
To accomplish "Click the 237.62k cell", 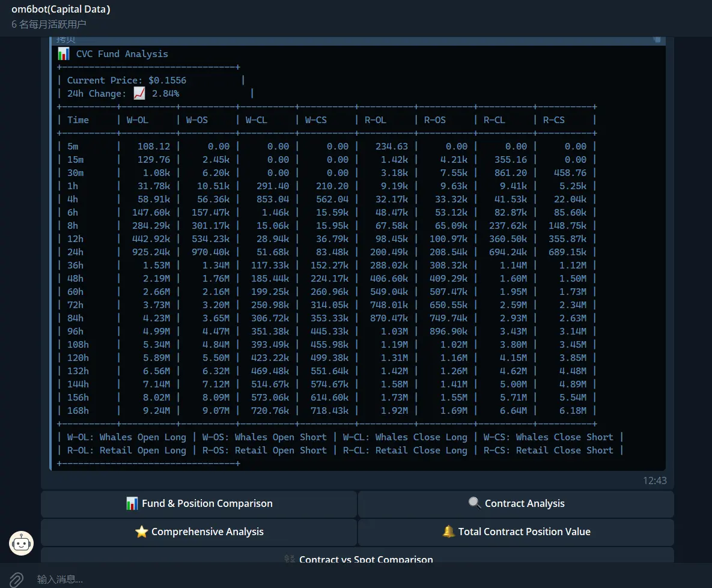I will click(508, 225).
